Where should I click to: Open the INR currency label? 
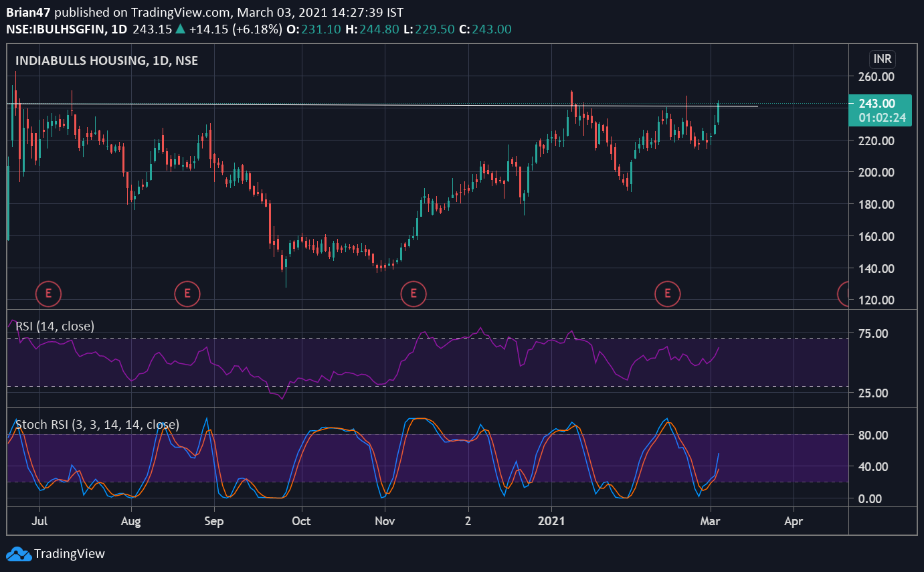pyautogui.click(x=883, y=59)
